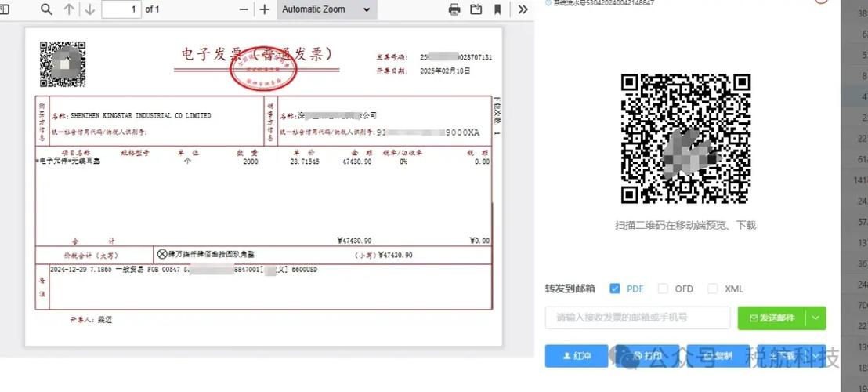Click the remark line starting 2024-12-29 7.1865
This screenshot has width=868, height=392.
pyautogui.click(x=184, y=270)
